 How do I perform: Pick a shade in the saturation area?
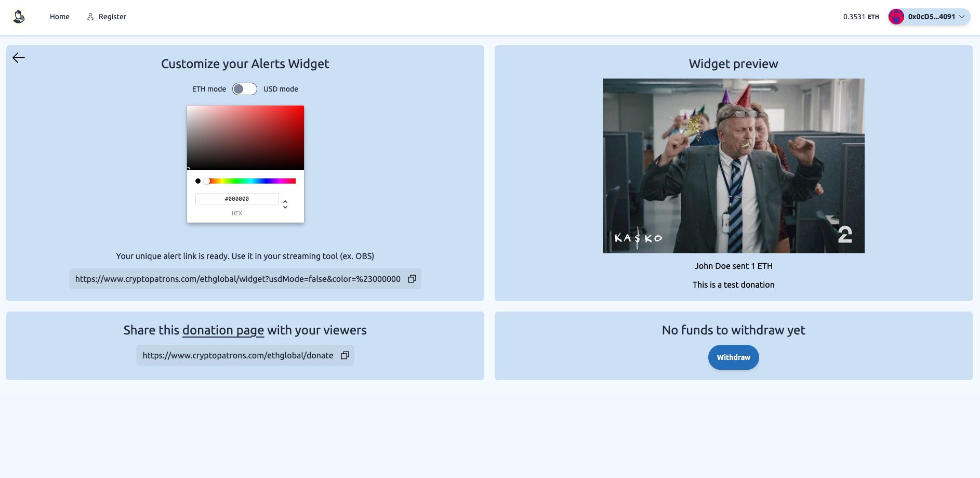[x=245, y=138]
